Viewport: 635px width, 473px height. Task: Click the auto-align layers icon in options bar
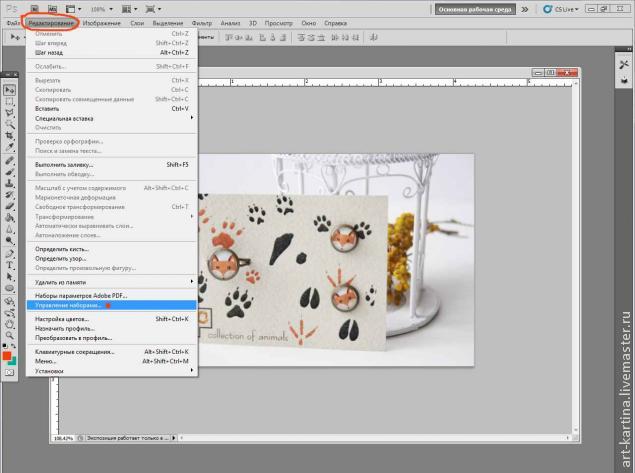point(374,37)
